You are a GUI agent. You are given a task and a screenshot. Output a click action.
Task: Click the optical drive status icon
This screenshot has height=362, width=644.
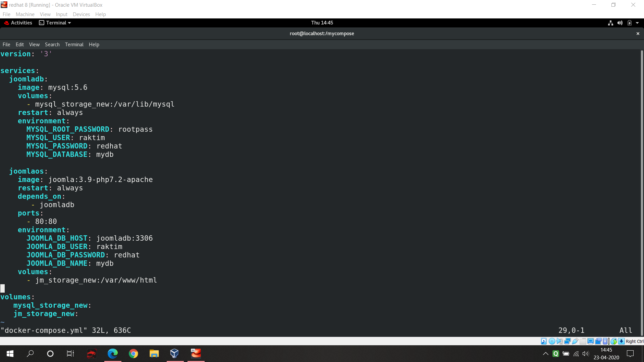[552, 341]
